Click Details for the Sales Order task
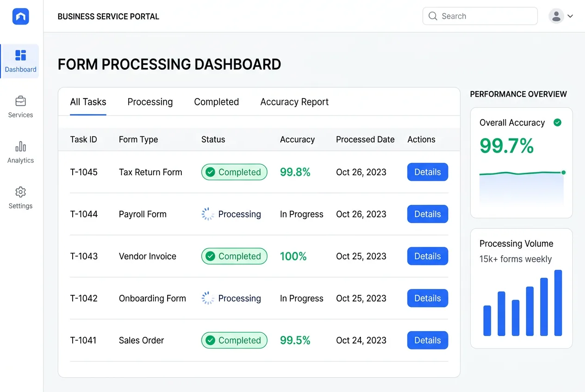The image size is (585, 392). pyautogui.click(x=427, y=340)
